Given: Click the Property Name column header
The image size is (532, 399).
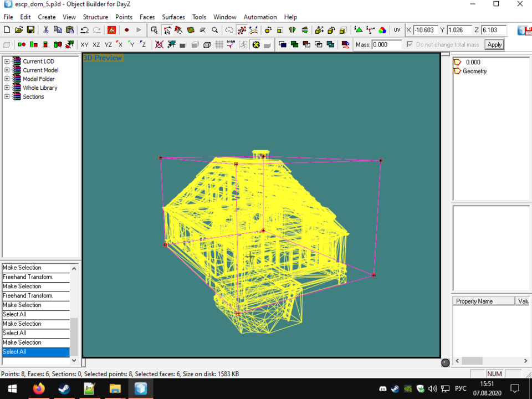Looking at the screenshot, I should tap(483, 301).
